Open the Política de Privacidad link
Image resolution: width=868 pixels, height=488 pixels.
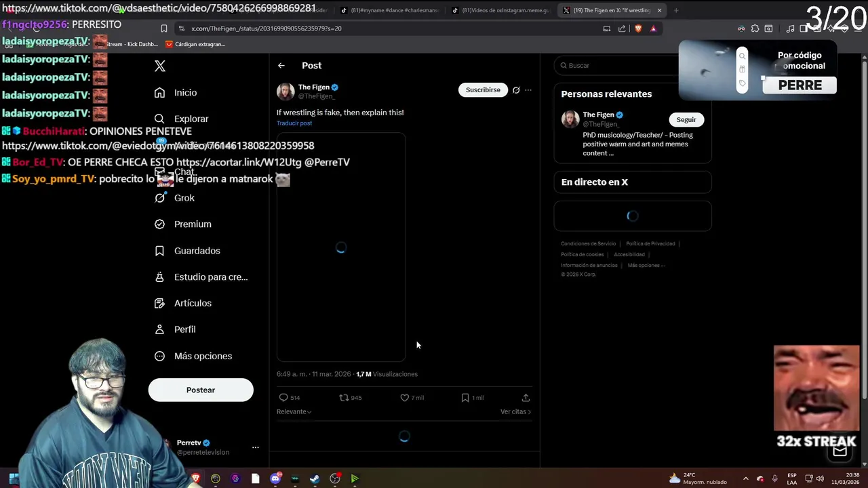[x=650, y=244]
